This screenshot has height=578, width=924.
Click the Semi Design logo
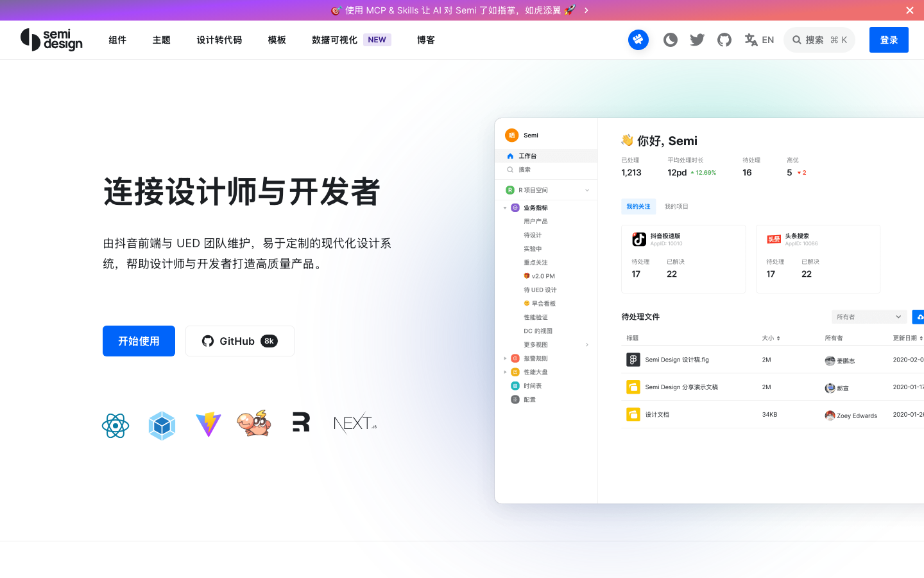pos(51,40)
